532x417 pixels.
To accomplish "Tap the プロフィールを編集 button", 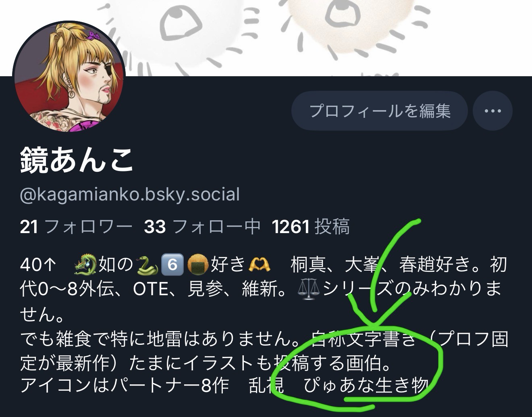I will pos(380,111).
